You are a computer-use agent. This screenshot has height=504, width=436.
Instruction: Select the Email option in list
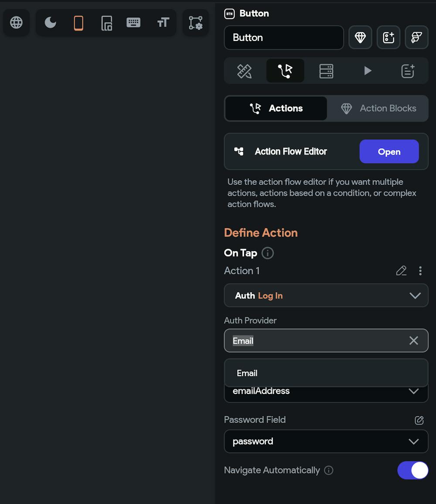tap(247, 373)
